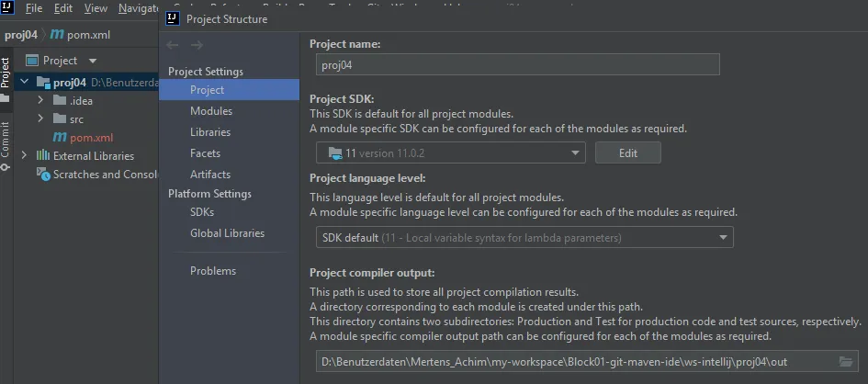Click the Project compiler output path field
Viewport: 868px width, 384px height.
coord(587,361)
